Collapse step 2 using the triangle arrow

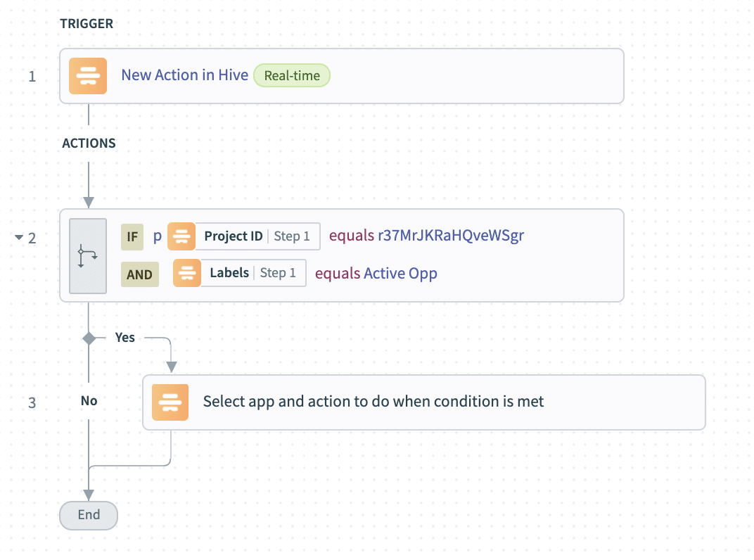point(19,238)
